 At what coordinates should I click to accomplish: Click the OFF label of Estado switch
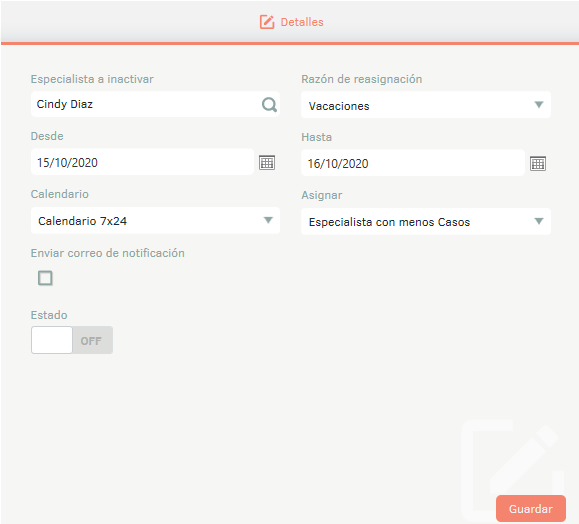[91, 341]
